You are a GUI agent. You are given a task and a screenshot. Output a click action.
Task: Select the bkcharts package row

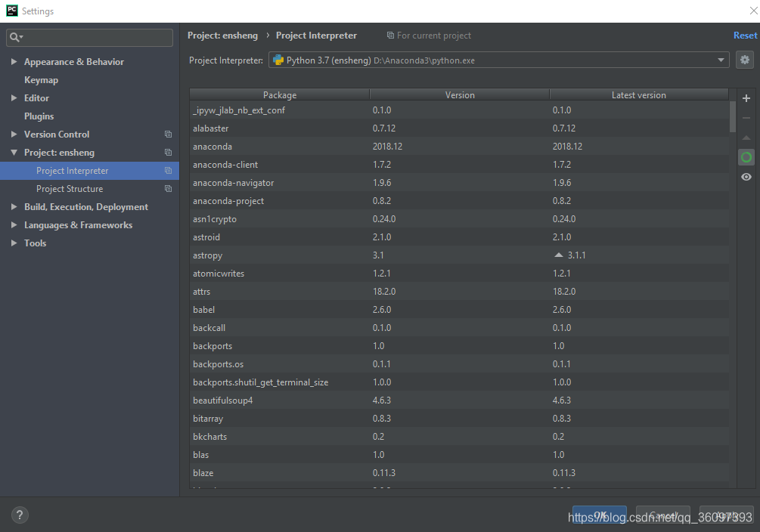459,437
